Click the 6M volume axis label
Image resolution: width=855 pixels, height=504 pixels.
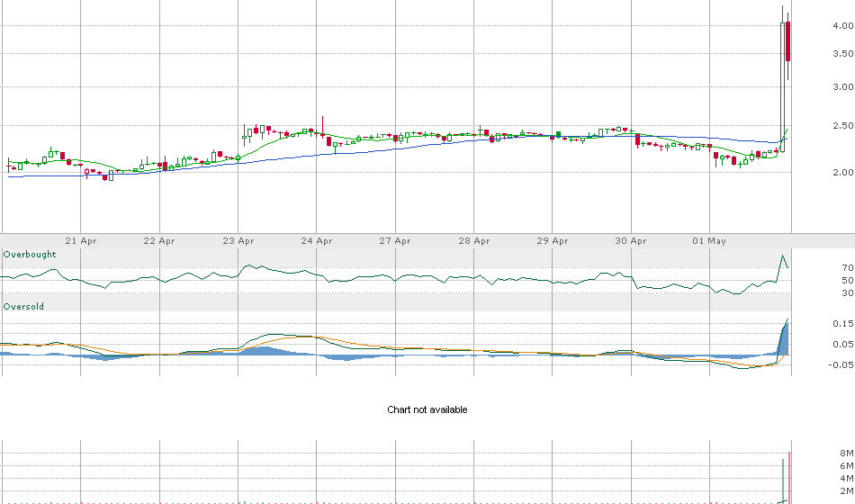(x=847, y=466)
